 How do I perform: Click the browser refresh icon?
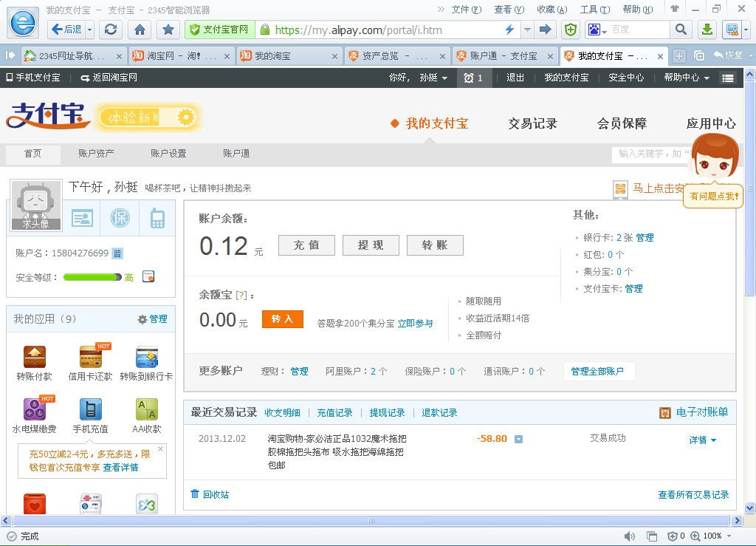[111, 30]
